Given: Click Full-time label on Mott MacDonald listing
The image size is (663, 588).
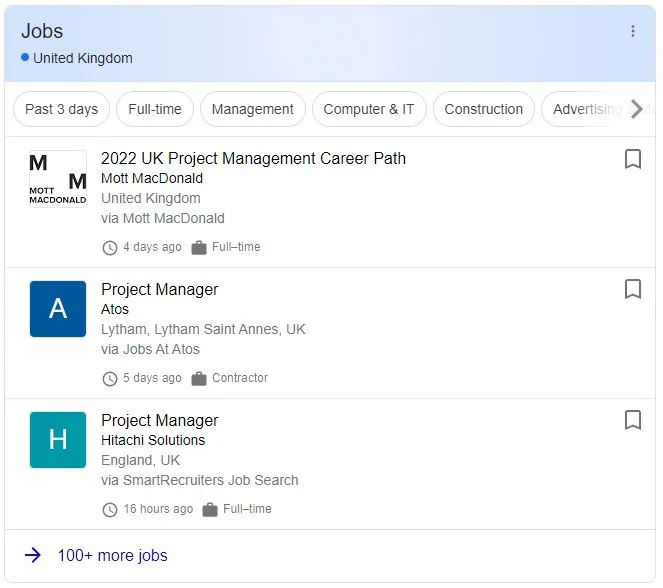Looking at the screenshot, I should [x=236, y=247].
